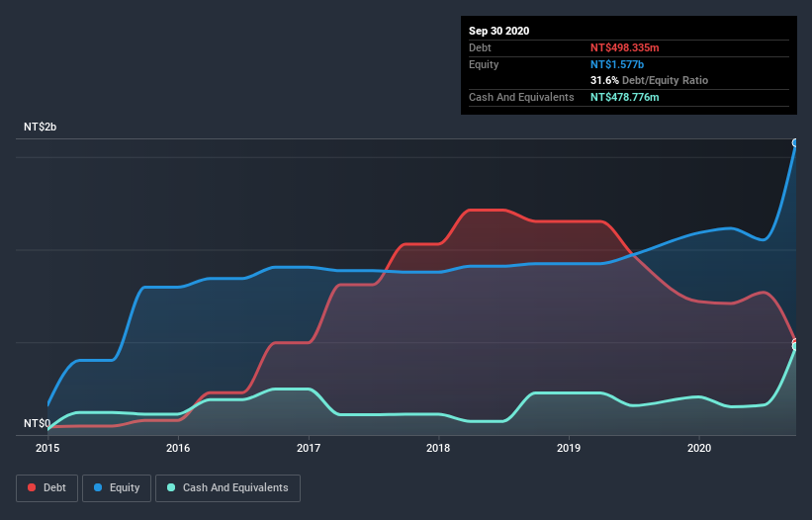
Task: Click the Equity row label in tooltip
Action: [484, 64]
